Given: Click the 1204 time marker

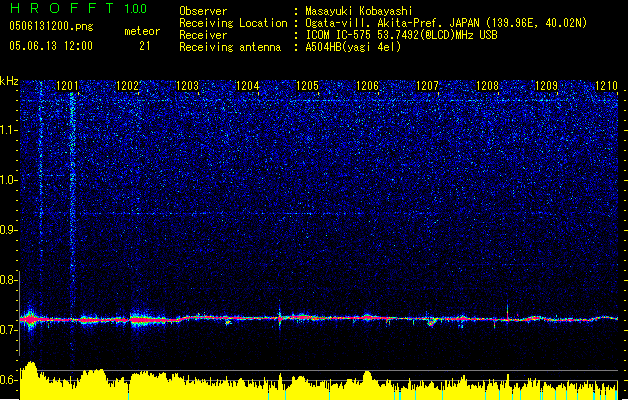Looking at the screenshot, I should (248, 86).
